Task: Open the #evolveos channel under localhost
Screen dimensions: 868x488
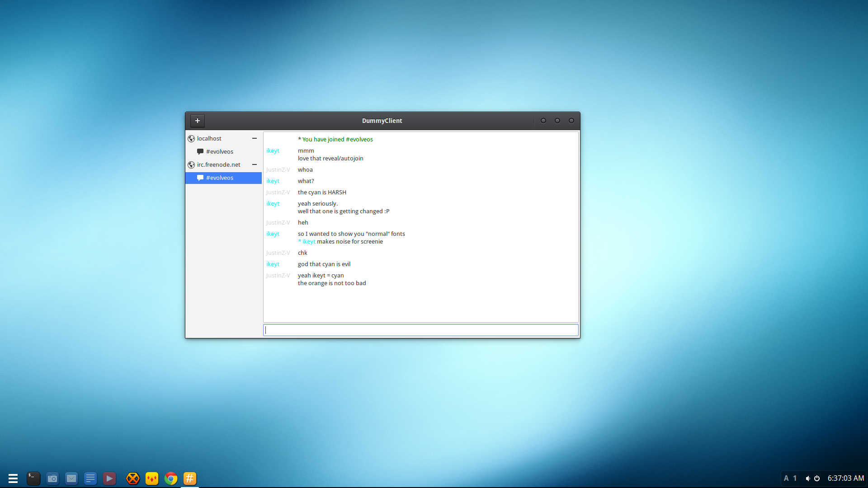Action: (223, 151)
